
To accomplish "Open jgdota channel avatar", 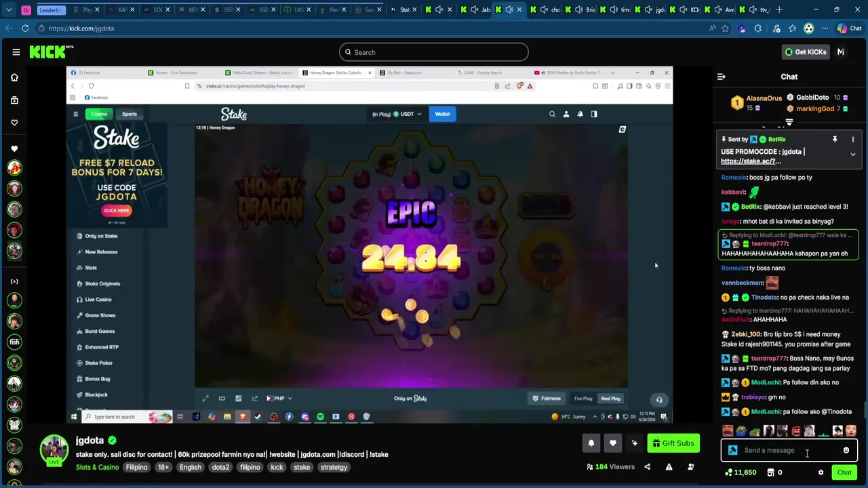I will click(54, 449).
